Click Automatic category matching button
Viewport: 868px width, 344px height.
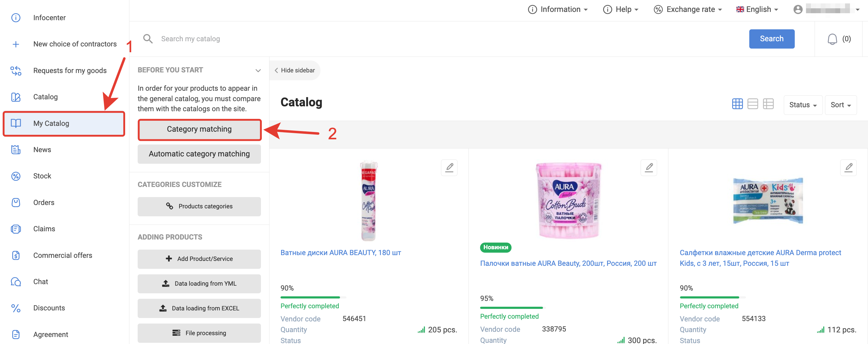tap(199, 154)
